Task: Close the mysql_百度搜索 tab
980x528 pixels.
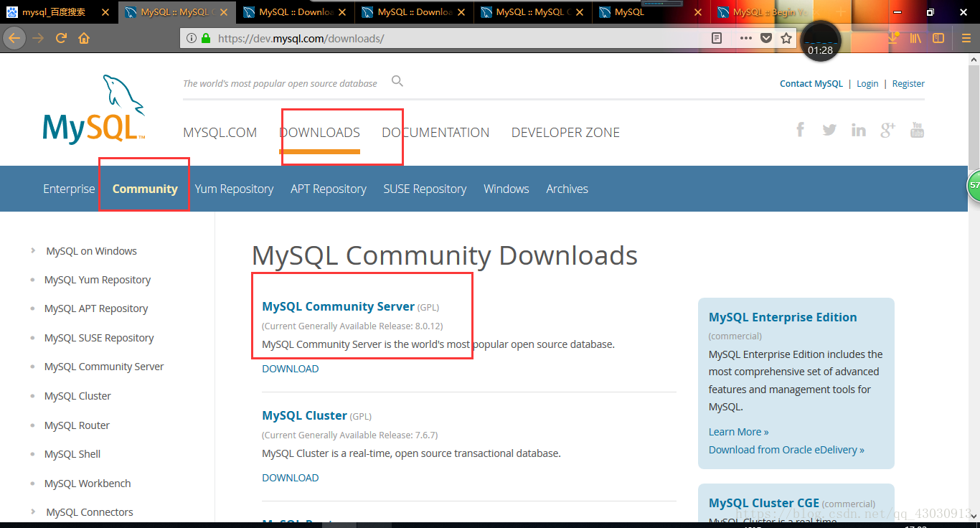Action: 105,12
